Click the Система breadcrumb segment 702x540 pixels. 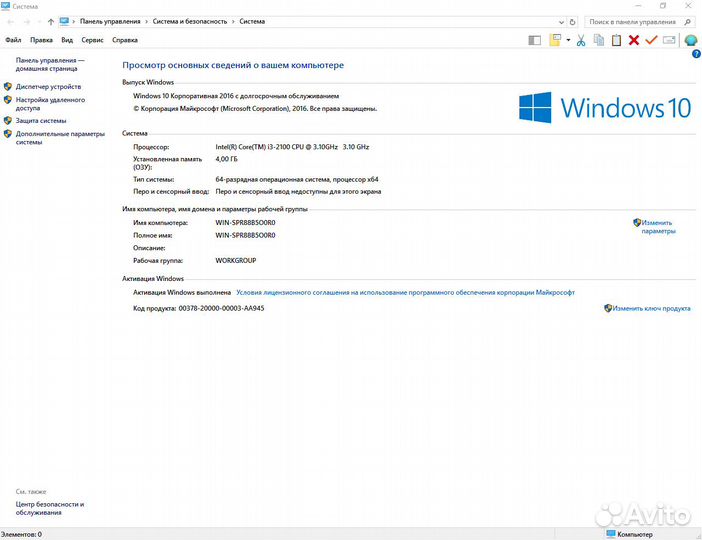pyautogui.click(x=252, y=21)
